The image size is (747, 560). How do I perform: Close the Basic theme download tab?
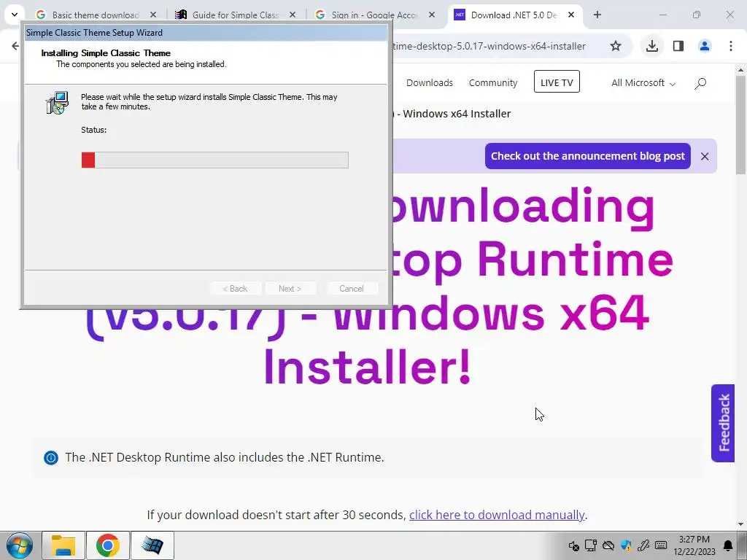(x=153, y=15)
